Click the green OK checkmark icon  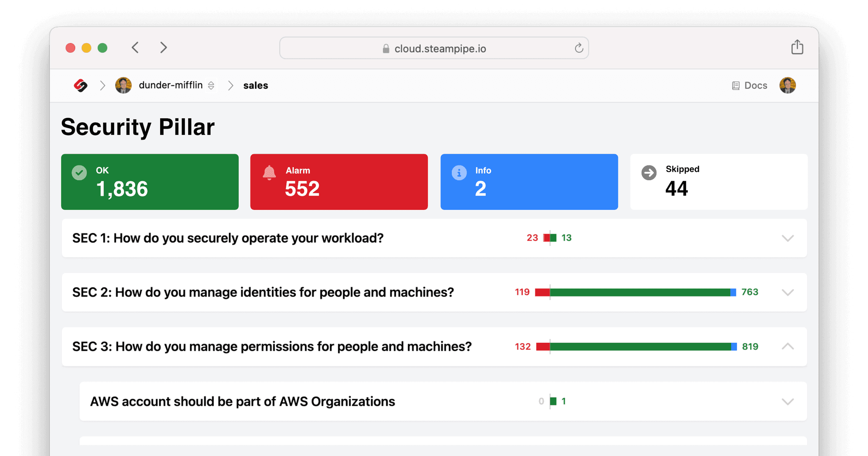pyautogui.click(x=79, y=172)
